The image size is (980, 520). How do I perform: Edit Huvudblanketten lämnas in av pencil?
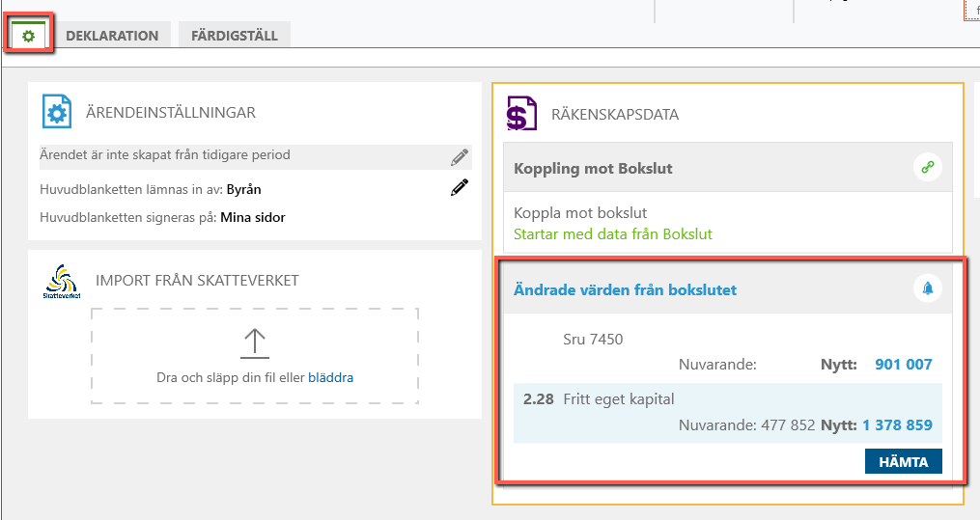(x=460, y=188)
